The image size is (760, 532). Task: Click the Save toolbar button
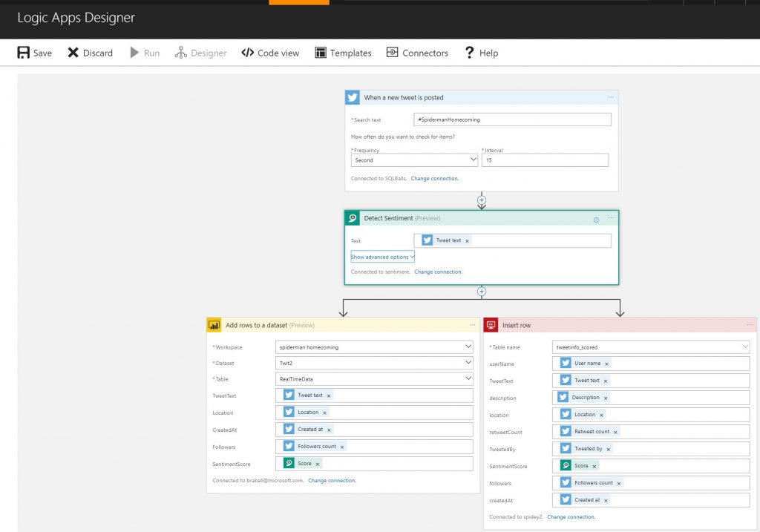tap(34, 53)
